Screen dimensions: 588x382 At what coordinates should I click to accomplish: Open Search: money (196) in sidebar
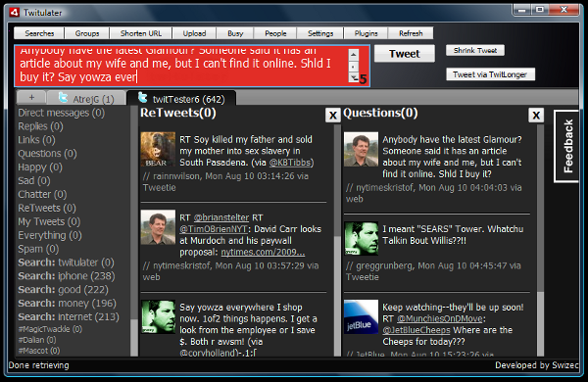tap(67, 303)
